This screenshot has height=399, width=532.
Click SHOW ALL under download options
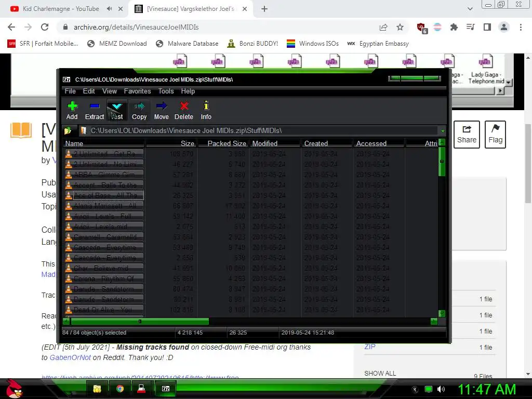coord(380,373)
